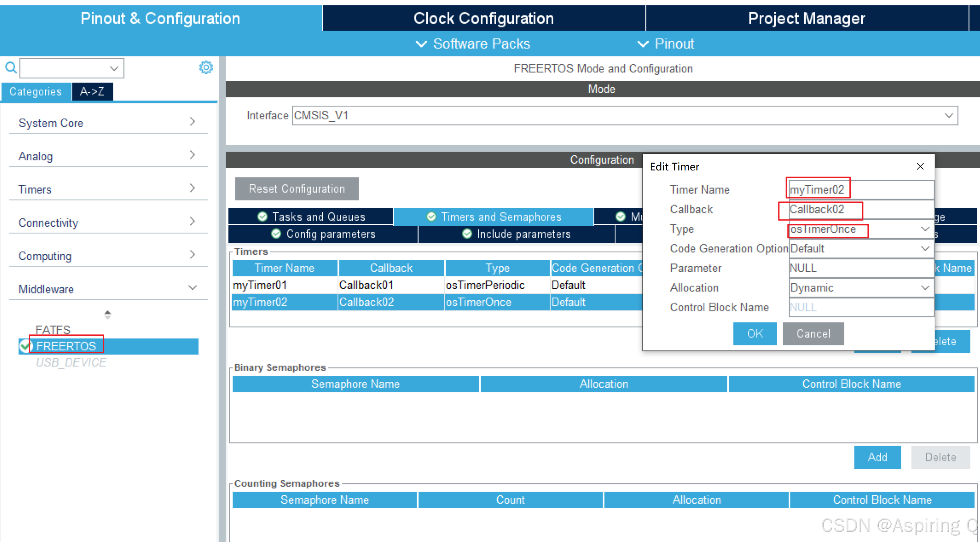The height and width of the screenshot is (542, 980).
Task: Click the Timer Name column header
Action: 284,268
